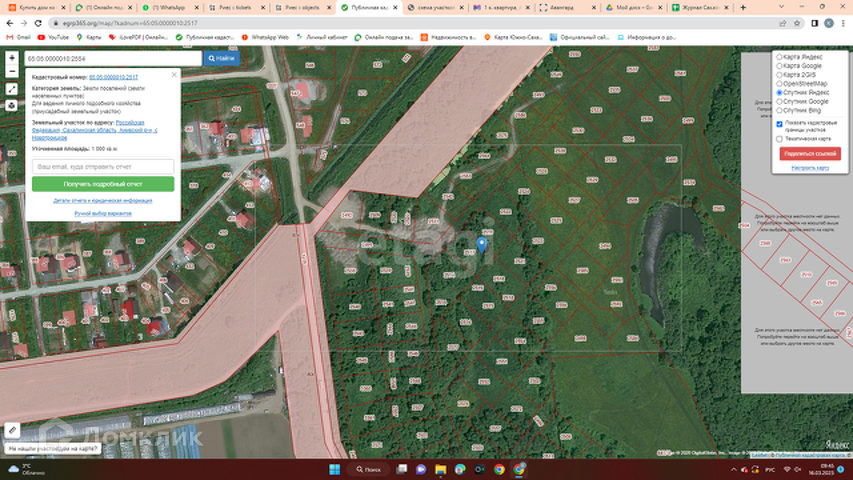Image resolution: width=853 pixels, height=480 pixels.
Task: Zoom out the map with minus button
Action: 11,72
